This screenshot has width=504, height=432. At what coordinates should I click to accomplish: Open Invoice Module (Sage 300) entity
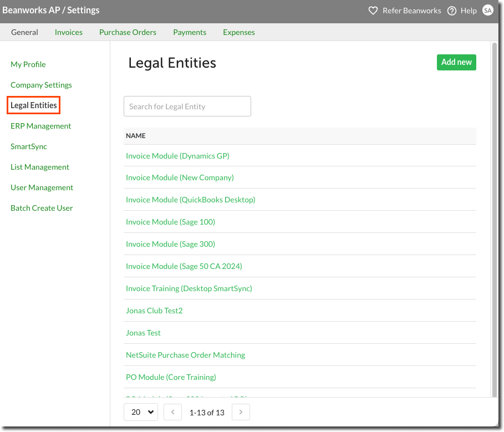tap(170, 244)
